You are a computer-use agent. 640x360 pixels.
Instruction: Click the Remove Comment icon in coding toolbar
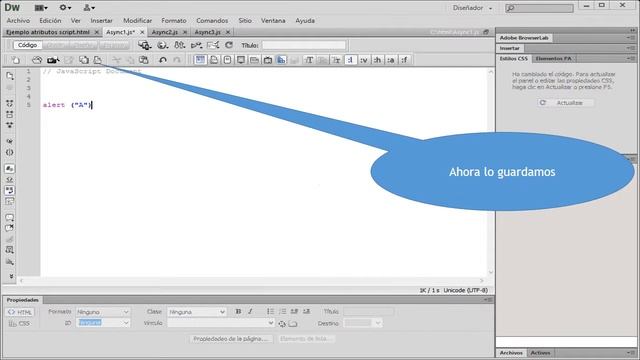10,228
